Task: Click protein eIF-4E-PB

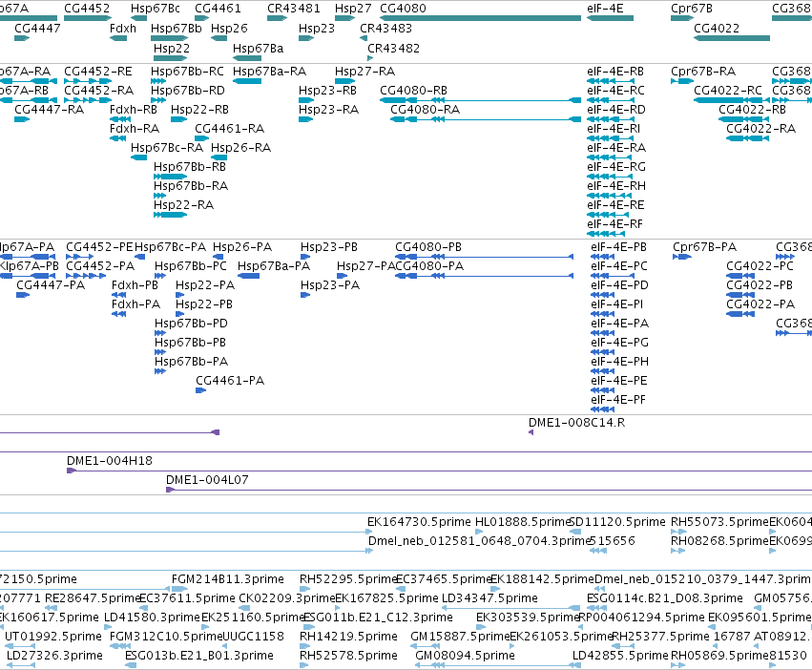Action: pyautogui.click(x=618, y=246)
